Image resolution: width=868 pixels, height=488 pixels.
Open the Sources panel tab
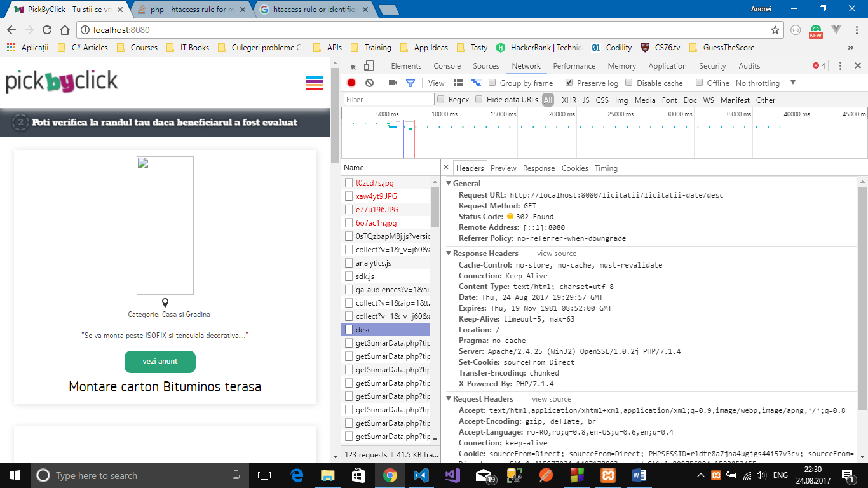486,66
